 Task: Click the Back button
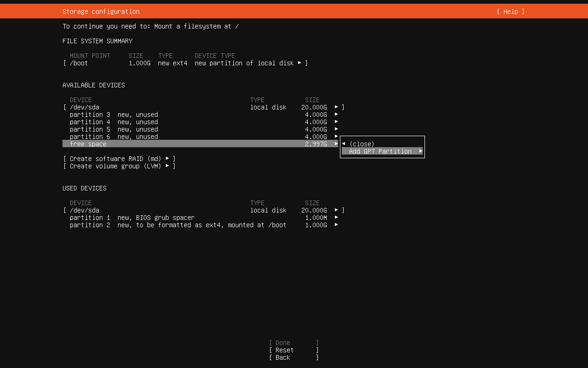click(294, 357)
